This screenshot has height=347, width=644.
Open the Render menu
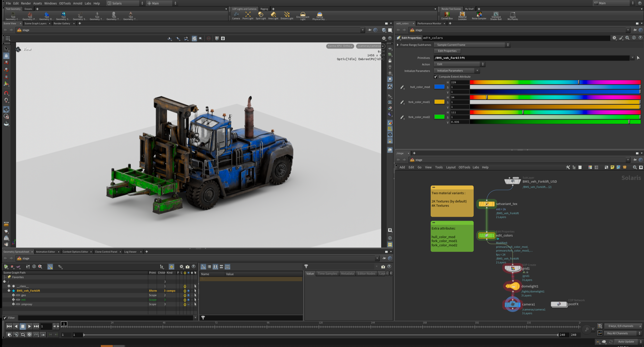point(26,3)
